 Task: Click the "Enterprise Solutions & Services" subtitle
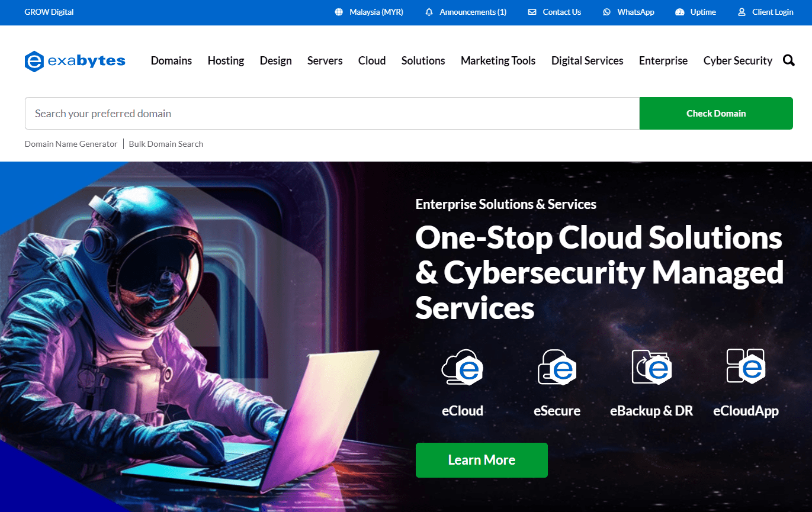pos(506,204)
